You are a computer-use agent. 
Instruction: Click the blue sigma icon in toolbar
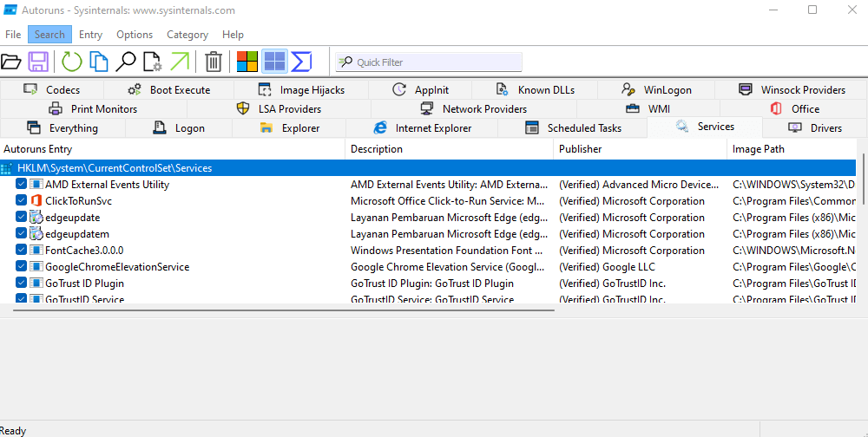coord(301,62)
